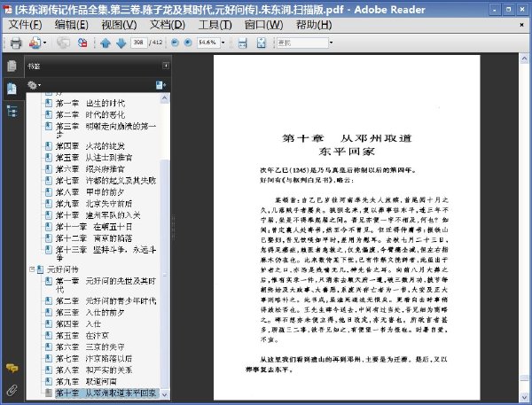Image resolution: width=532 pixels, height=405 pixels.
Task: Click the Print icon in toolbar
Action: tap(16, 43)
